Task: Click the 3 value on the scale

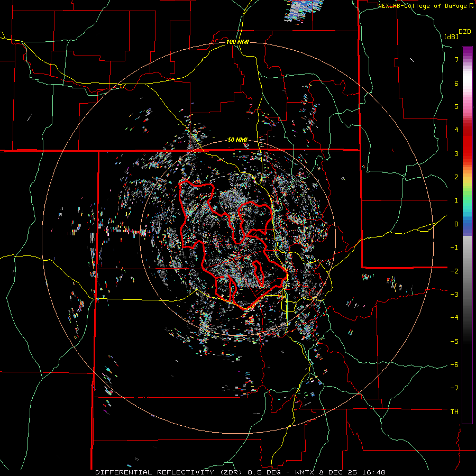Action: [456, 153]
